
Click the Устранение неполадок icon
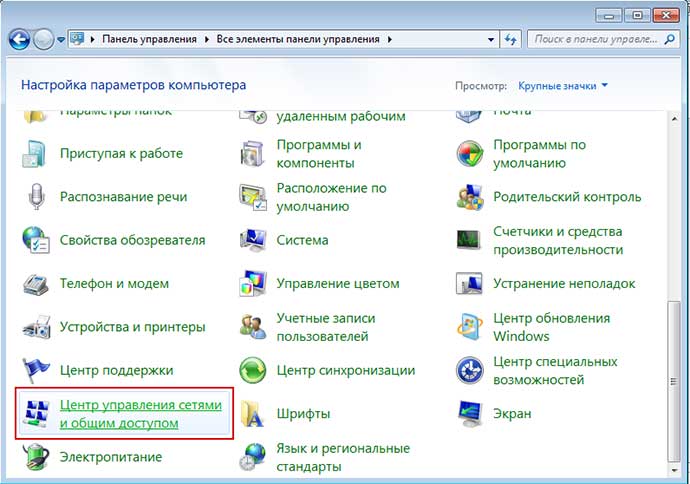pyautogui.click(x=469, y=283)
